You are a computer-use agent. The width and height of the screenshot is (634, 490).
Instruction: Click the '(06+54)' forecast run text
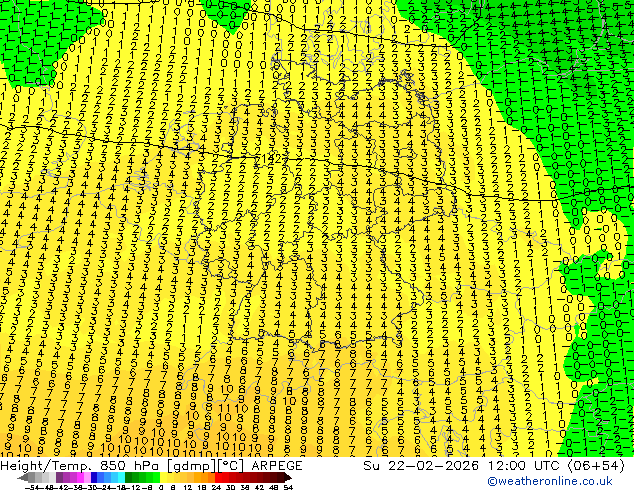[596, 466]
